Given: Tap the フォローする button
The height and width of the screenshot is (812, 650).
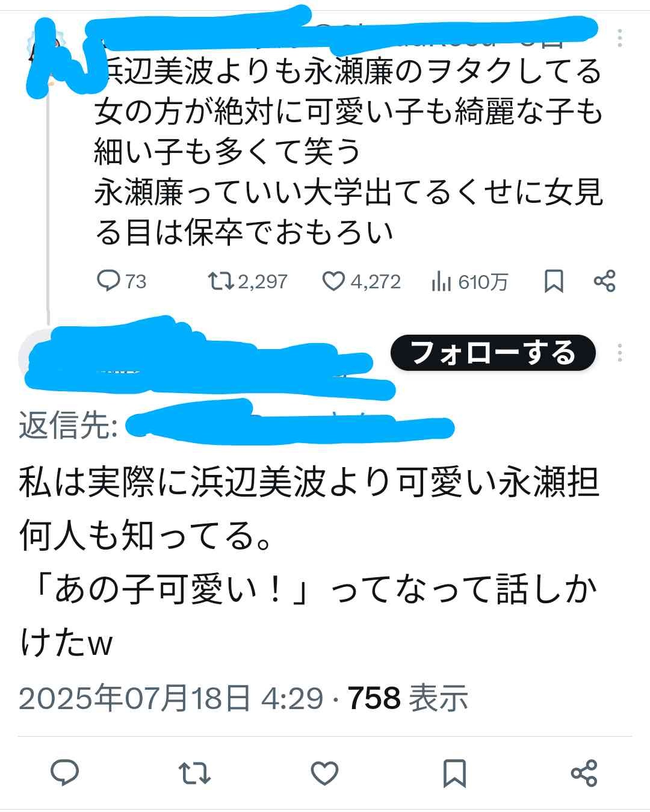Looking at the screenshot, I should [493, 353].
